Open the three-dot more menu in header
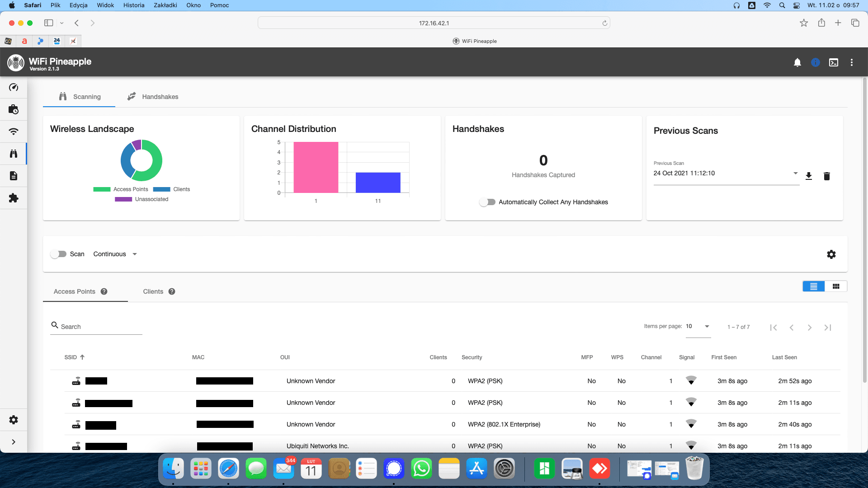The height and width of the screenshot is (488, 868). click(x=852, y=62)
